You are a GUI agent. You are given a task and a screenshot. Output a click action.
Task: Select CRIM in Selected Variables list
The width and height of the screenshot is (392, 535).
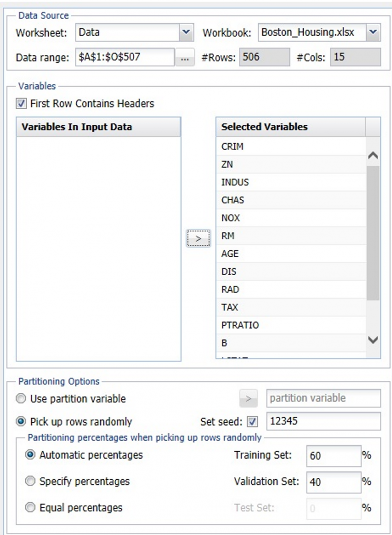click(233, 147)
